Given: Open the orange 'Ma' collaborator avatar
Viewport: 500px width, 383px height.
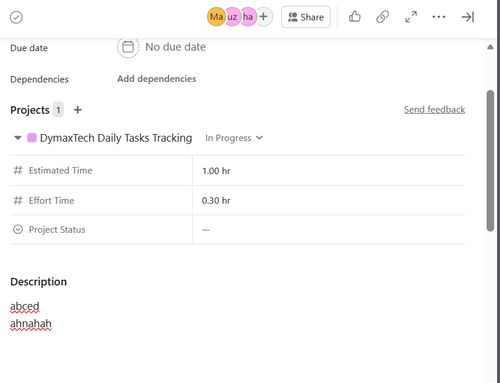Looking at the screenshot, I should point(216,17).
